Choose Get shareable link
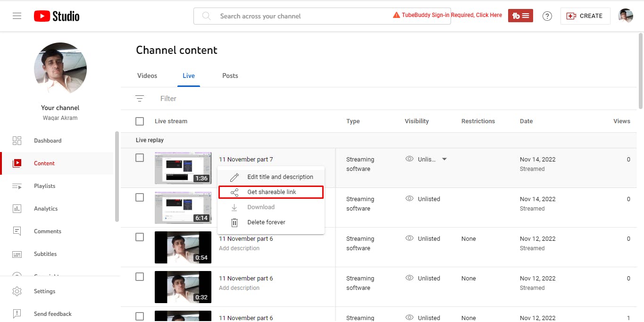The image size is (644, 322). pos(271,192)
